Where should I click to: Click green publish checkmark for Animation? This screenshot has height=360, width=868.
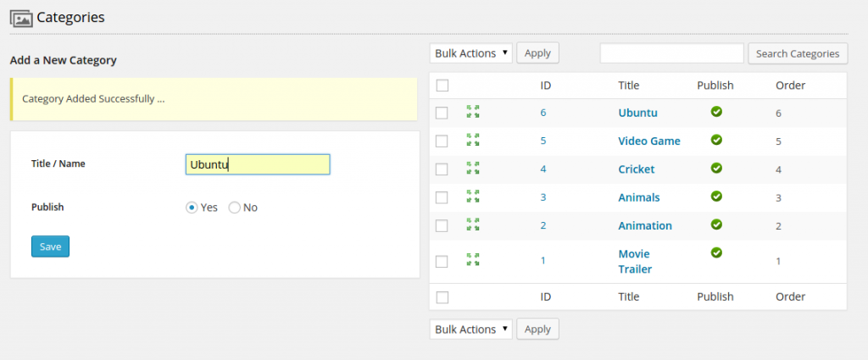[x=716, y=224]
